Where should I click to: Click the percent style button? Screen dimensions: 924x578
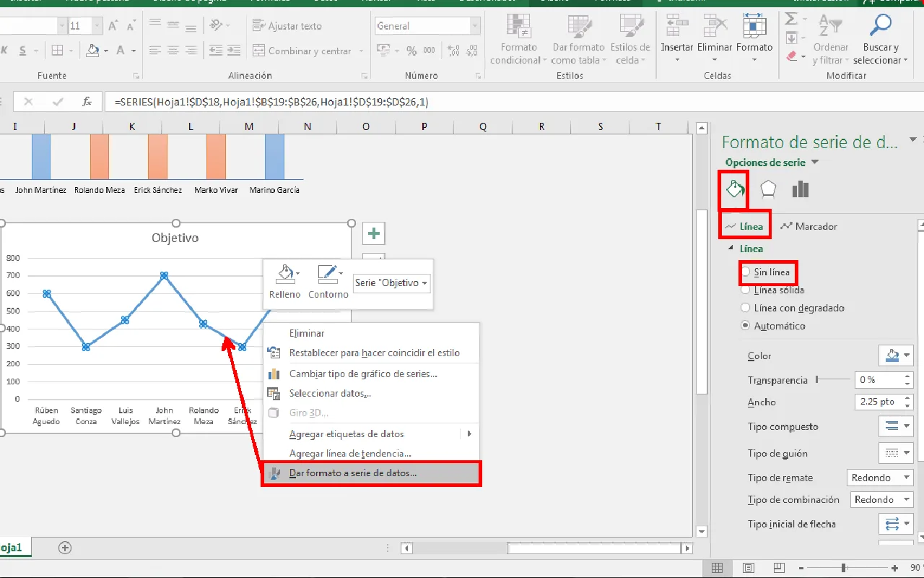point(411,51)
